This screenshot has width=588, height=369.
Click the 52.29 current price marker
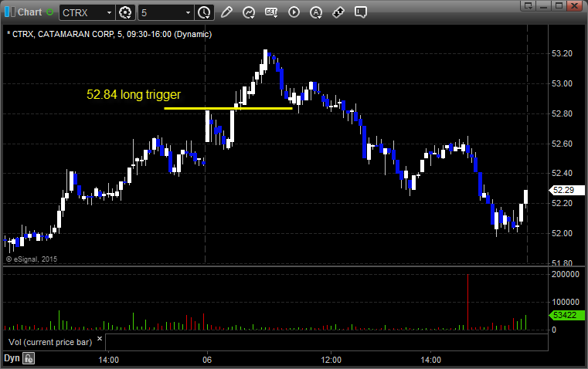click(x=566, y=191)
